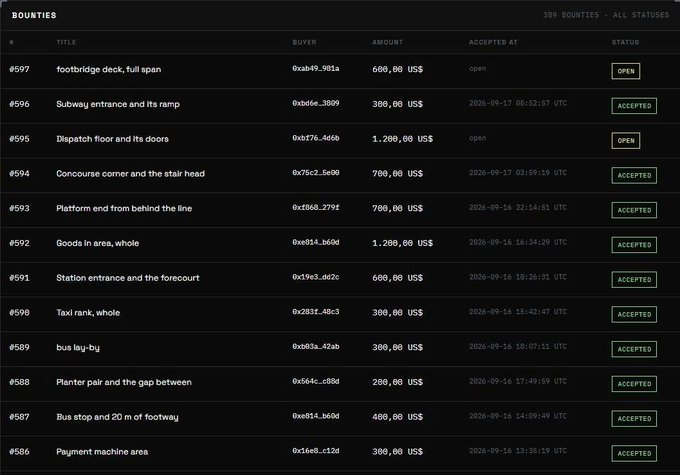
Task: Open bounty "Taxi rank, whole"
Action: point(88,312)
